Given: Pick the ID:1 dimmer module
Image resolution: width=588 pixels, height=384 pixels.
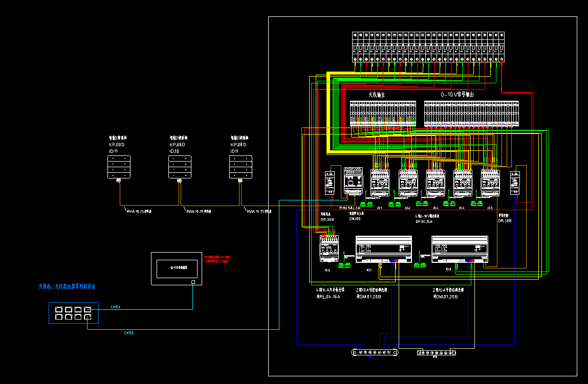Looking at the screenshot, I should click(x=380, y=184).
